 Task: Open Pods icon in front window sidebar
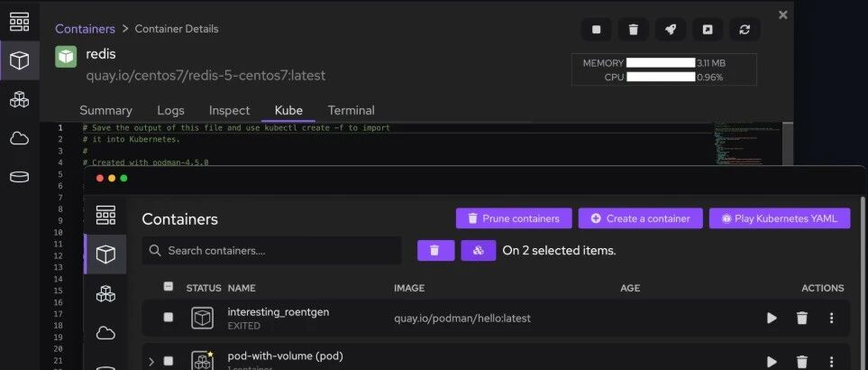(x=105, y=293)
